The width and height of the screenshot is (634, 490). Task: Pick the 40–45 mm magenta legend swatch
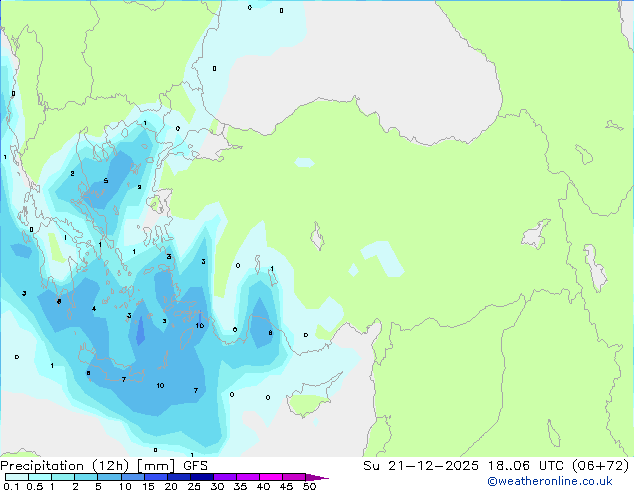pyautogui.click(x=271, y=477)
